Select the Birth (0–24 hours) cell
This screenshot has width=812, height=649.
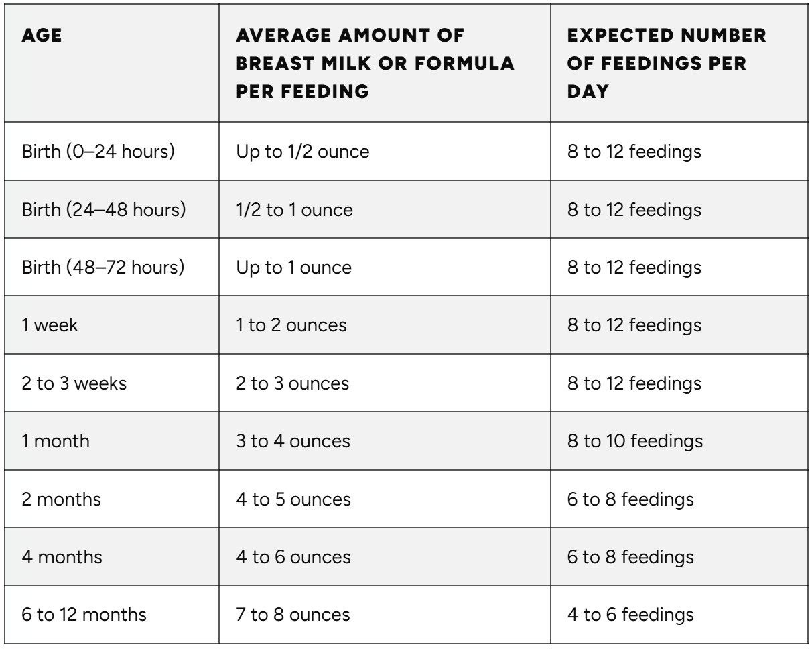(98, 152)
